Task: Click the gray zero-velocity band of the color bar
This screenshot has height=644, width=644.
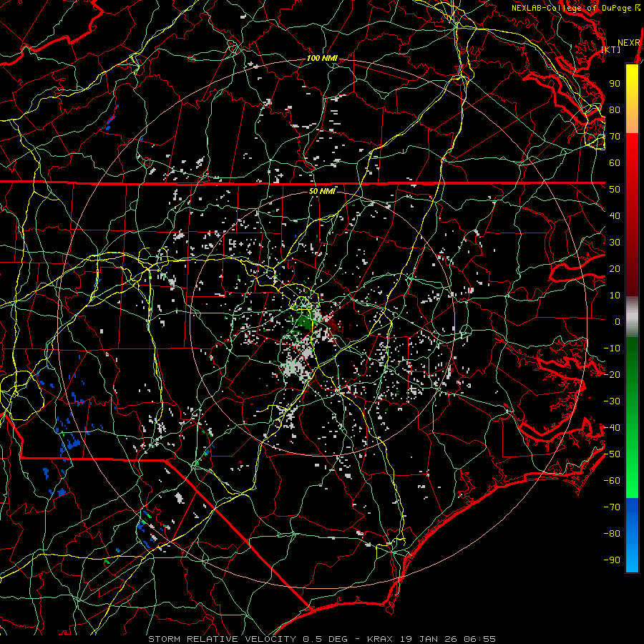Action: click(632, 317)
